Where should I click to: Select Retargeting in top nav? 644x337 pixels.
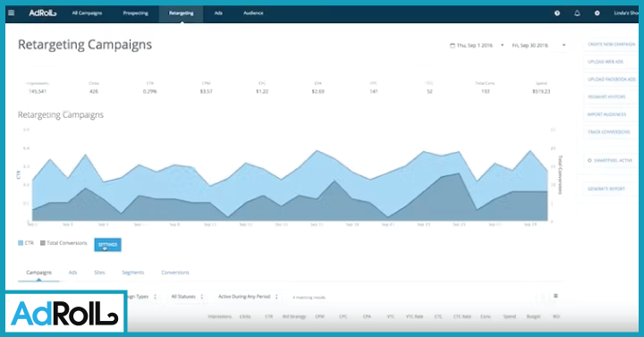point(181,13)
